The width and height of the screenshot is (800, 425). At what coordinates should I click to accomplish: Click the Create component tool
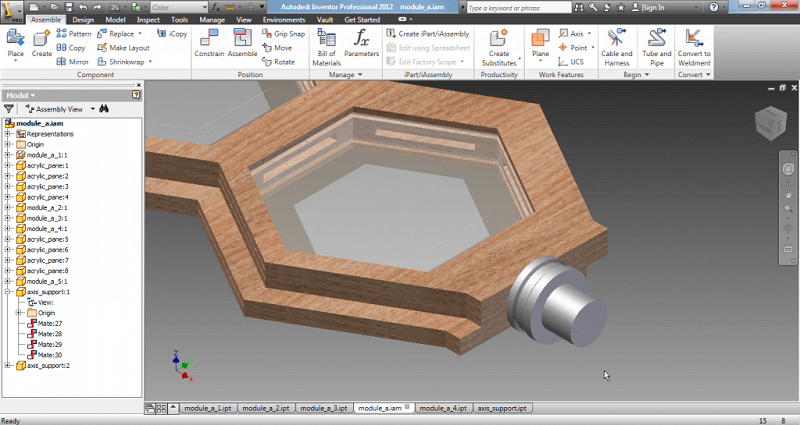(x=41, y=44)
